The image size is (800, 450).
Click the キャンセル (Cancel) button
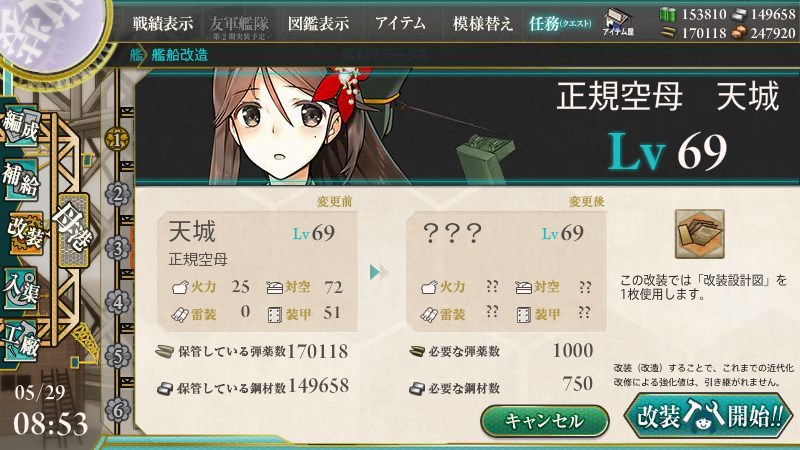[x=544, y=421]
